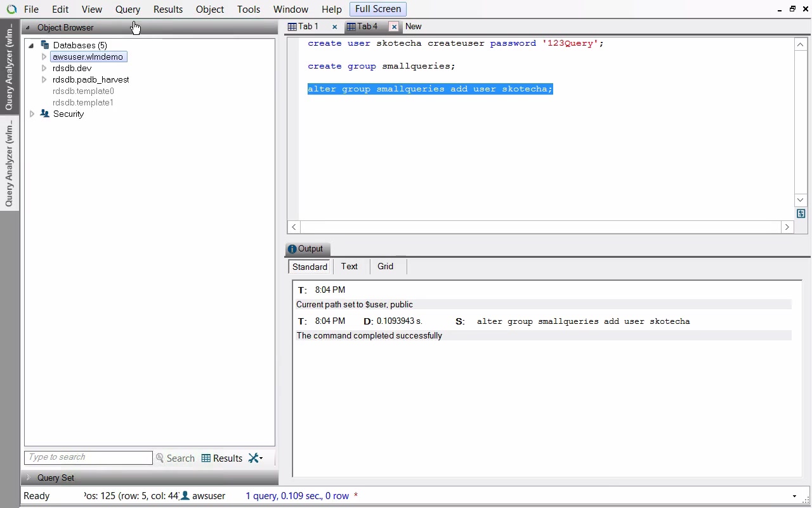The image size is (812, 508).
Task: Close Tab 4 with its X icon
Action: tap(394, 27)
